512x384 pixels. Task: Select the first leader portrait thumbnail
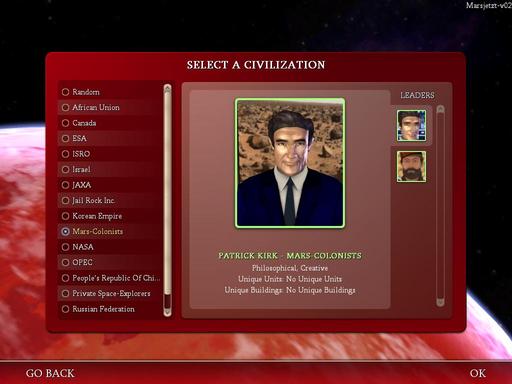coord(411,126)
